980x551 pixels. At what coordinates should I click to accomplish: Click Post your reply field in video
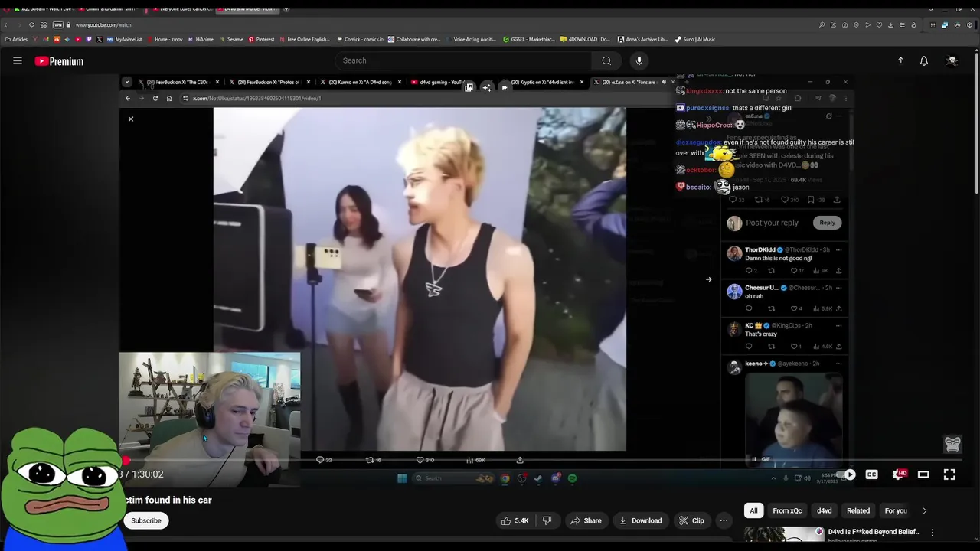coord(772,223)
